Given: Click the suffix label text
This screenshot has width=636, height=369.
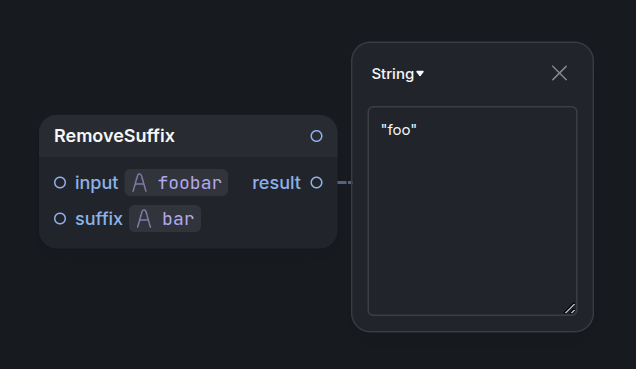Looking at the screenshot, I should (x=99, y=219).
